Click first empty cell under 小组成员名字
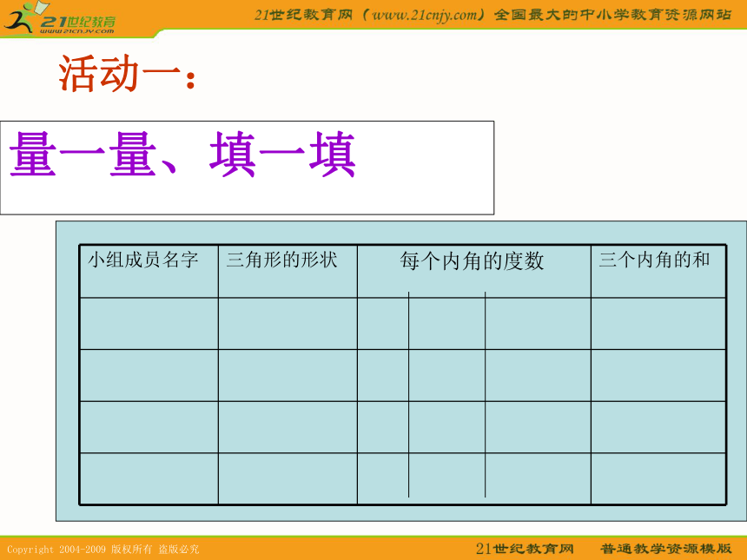Viewport: 747px width, 560px height. (149, 324)
